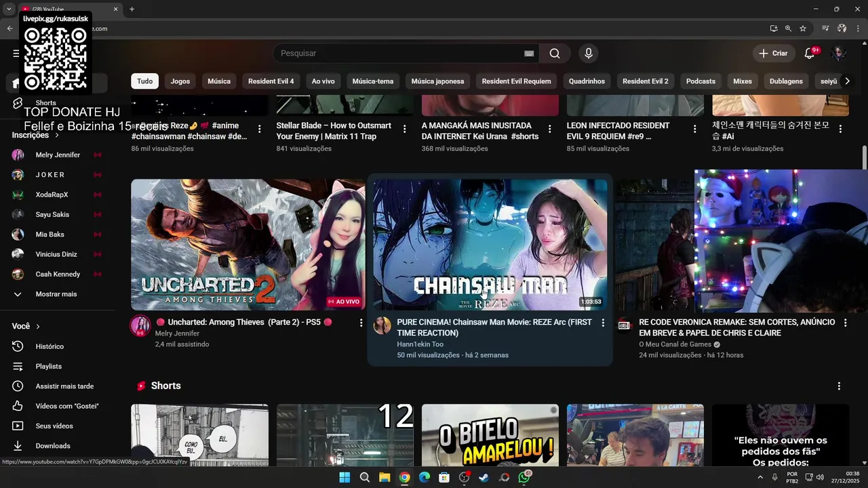868x488 pixels.
Task: Show more chips with right arrow
Action: (847, 81)
